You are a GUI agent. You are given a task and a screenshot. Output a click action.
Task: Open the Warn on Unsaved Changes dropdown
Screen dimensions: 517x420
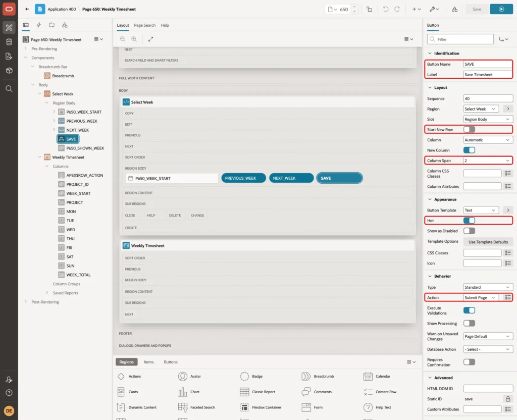[488, 336]
